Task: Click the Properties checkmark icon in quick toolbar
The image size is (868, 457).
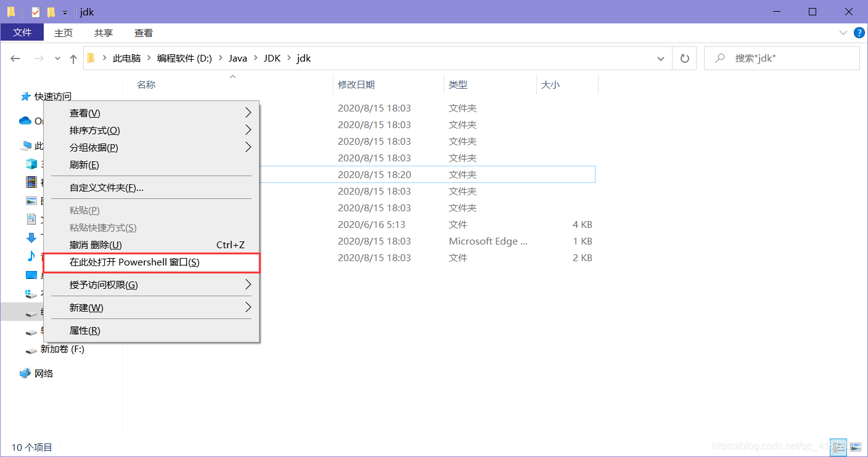Action: (x=35, y=12)
